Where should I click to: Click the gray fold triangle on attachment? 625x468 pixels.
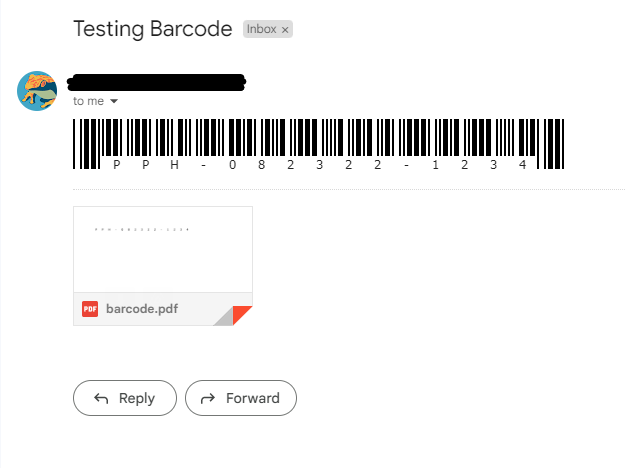[x=224, y=316]
